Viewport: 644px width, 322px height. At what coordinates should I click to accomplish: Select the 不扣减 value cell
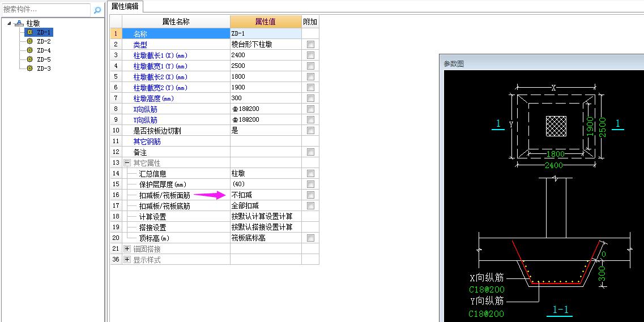click(266, 195)
